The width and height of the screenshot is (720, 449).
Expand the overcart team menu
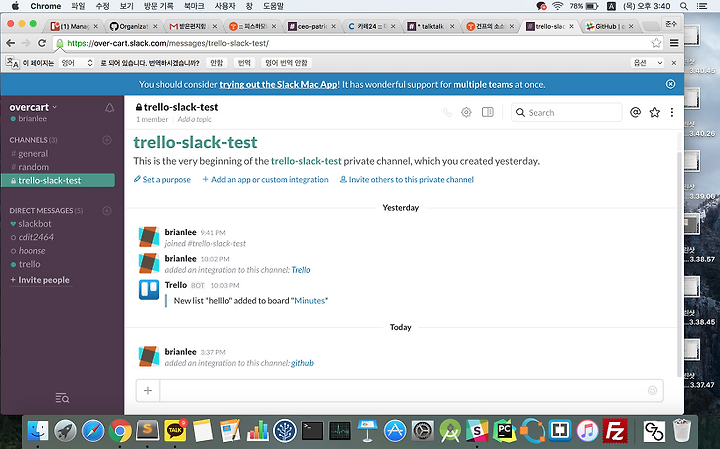pyautogui.click(x=33, y=107)
